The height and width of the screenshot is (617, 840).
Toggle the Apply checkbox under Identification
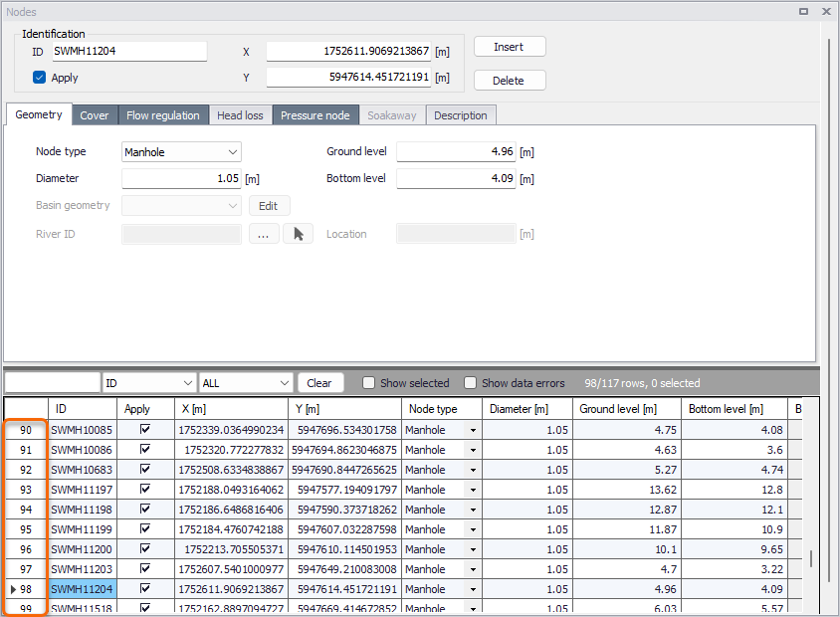click(39, 78)
